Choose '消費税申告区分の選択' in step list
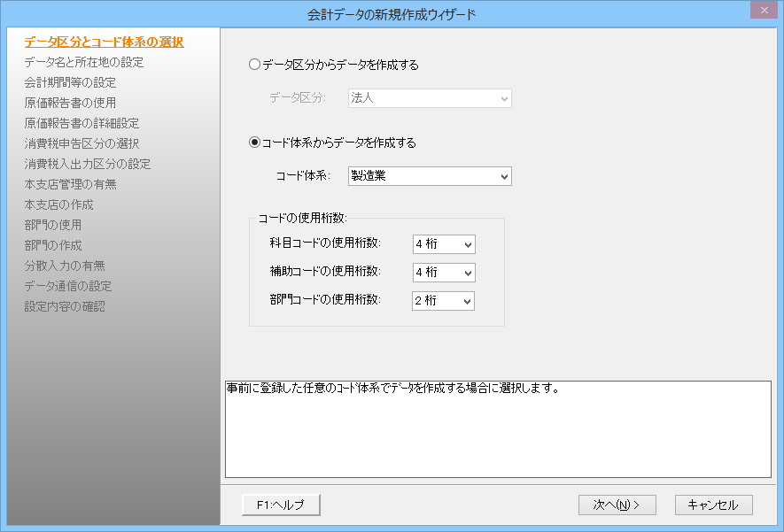Viewport: 784px width, 532px height. 82,143
